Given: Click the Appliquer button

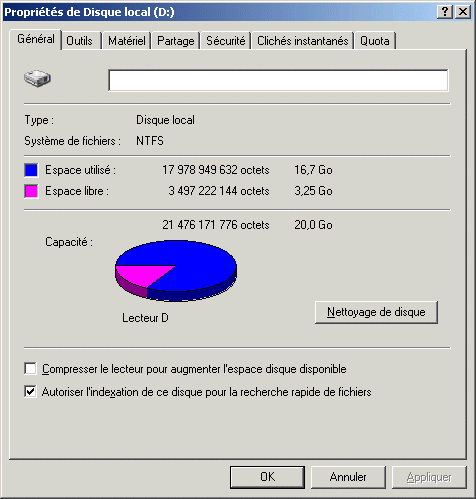Looking at the screenshot, I should (429, 477).
